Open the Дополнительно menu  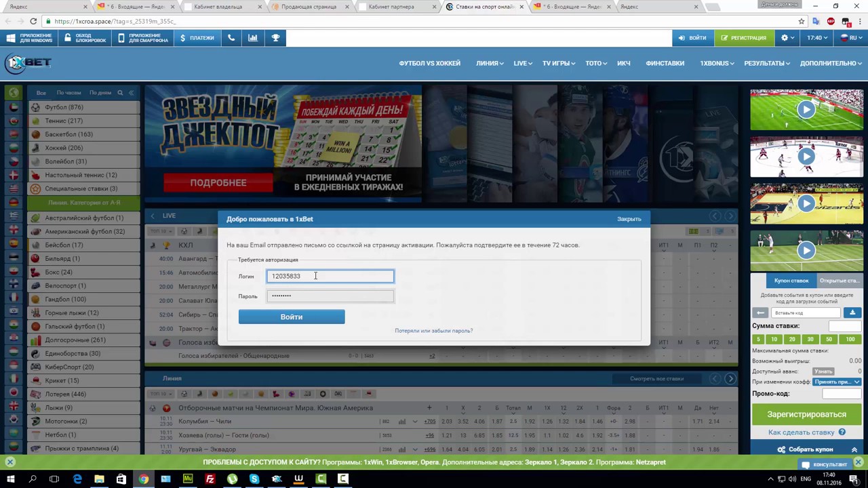tap(830, 63)
